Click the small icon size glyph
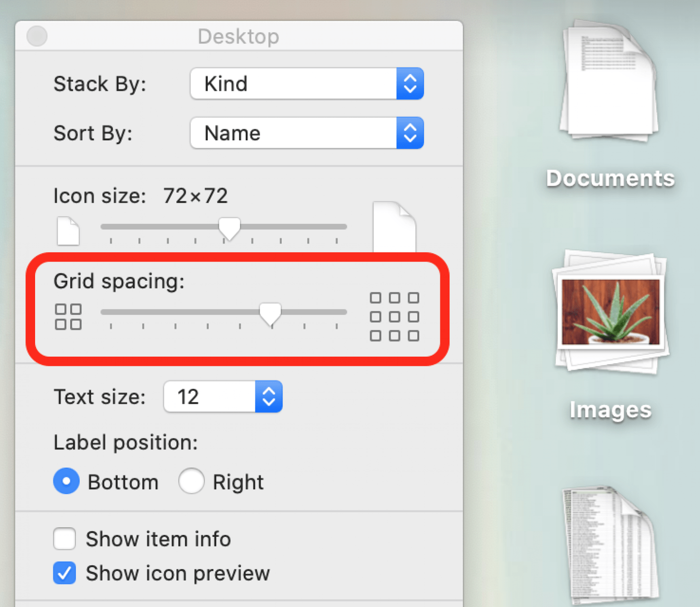The width and height of the screenshot is (700, 607). point(68,231)
